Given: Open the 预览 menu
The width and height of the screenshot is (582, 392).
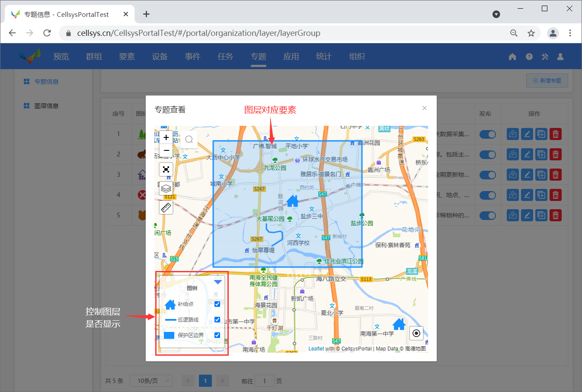Looking at the screenshot, I should click(61, 57).
